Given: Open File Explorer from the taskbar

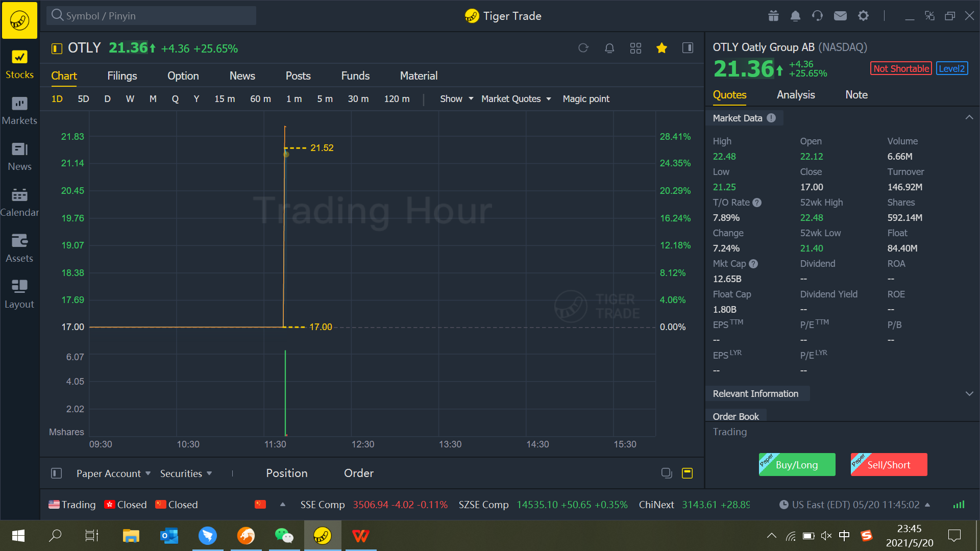Looking at the screenshot, I should pos(131,536).
